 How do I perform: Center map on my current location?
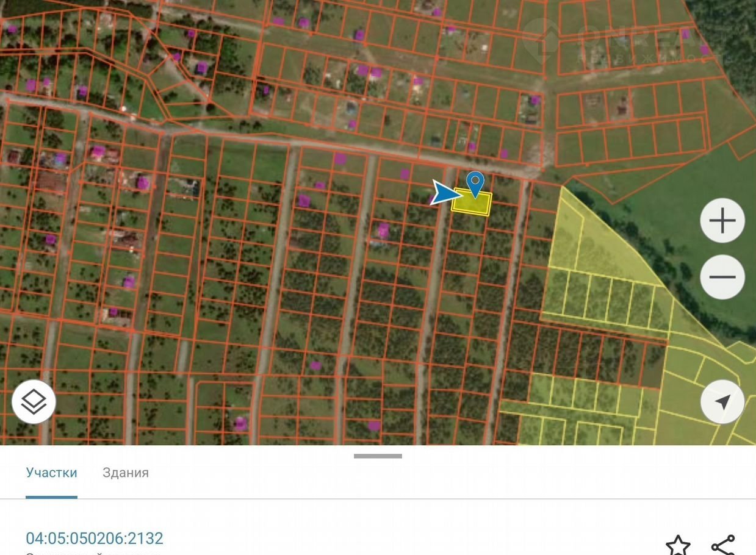[722, 401]
